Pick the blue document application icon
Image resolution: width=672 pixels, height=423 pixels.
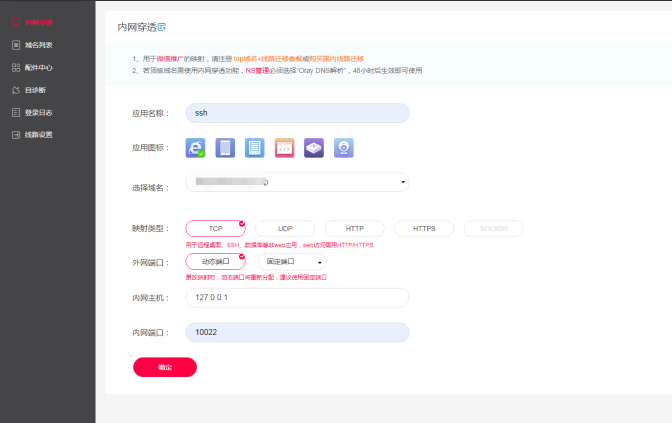click(x=254, y=148)
